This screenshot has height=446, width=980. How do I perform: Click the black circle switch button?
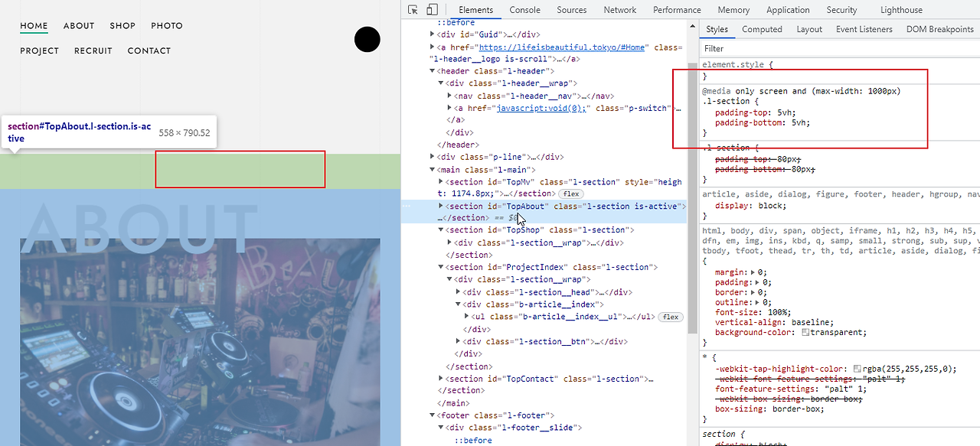click(x=367, y=40)
